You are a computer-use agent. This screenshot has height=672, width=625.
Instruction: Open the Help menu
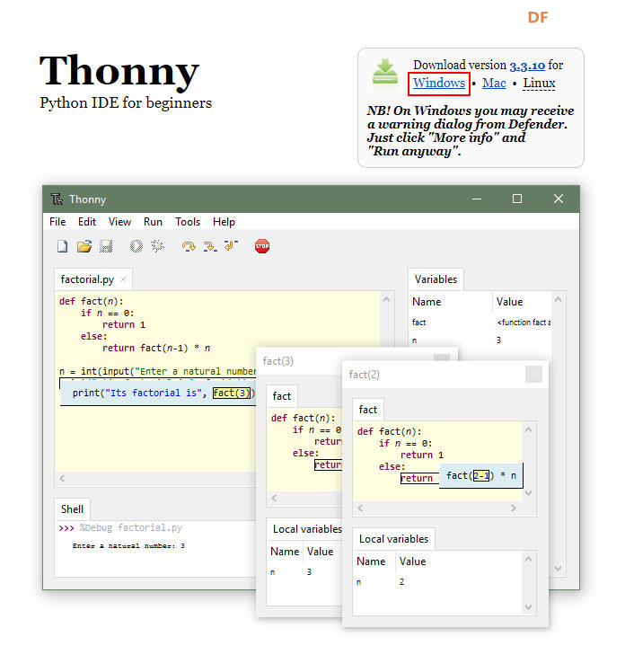224,222
